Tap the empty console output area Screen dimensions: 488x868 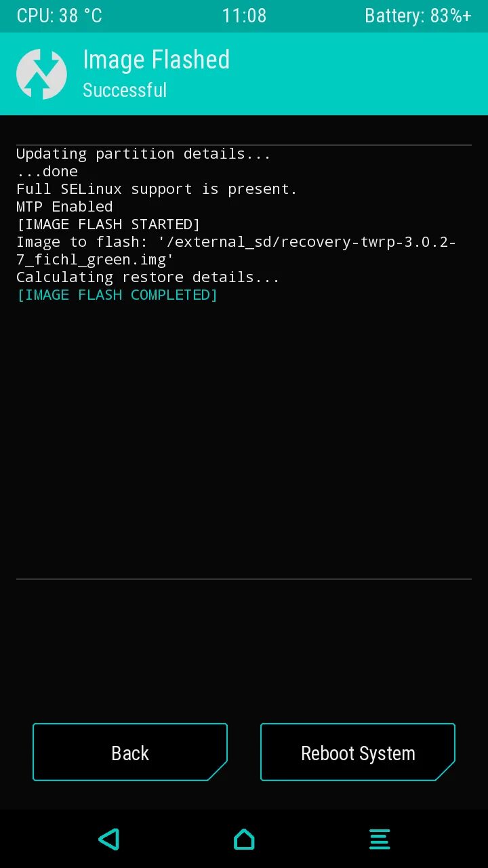point(244,441)
